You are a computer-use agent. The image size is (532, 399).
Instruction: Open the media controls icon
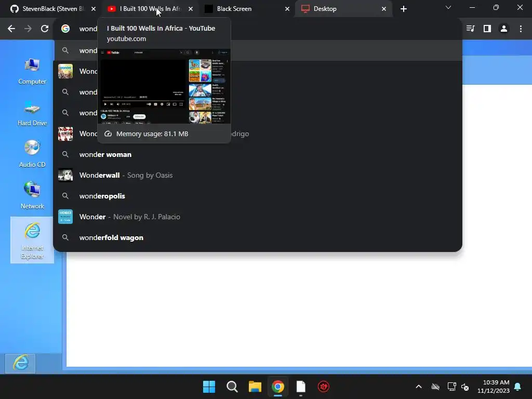point(471,29)
